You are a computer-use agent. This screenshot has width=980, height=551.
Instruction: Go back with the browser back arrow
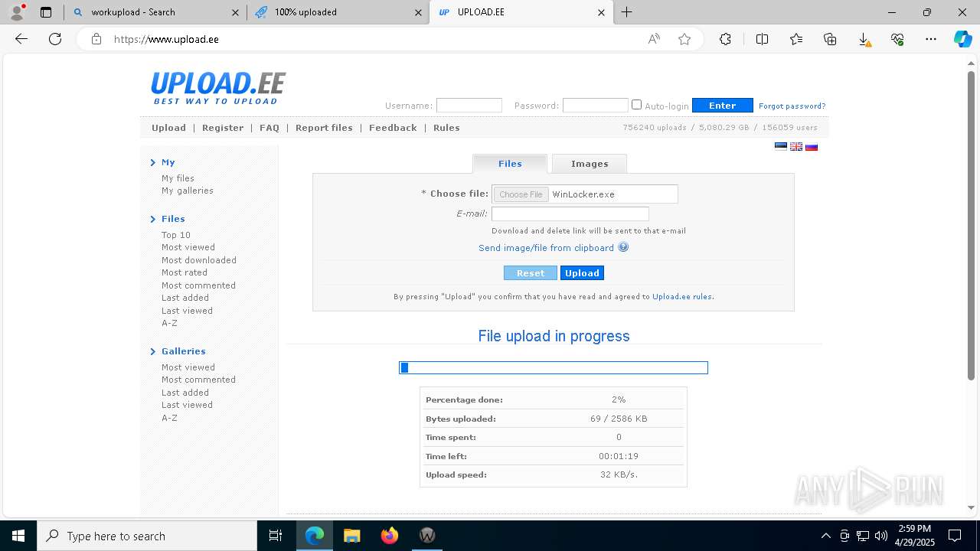21,39
